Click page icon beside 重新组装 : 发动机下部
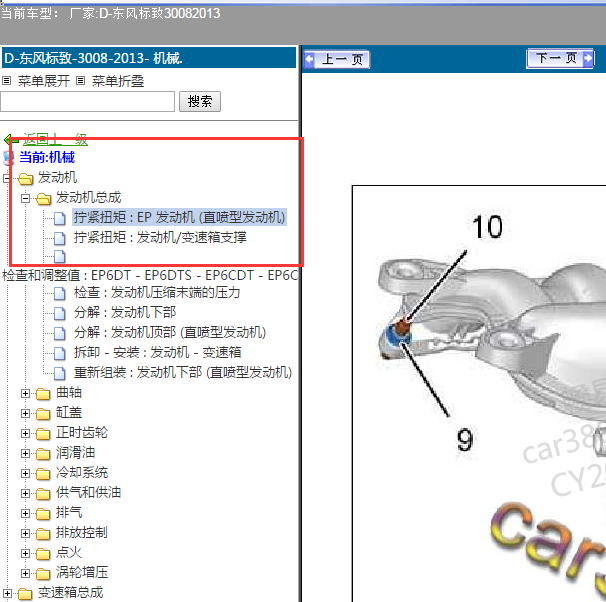The height and width of the screenshot is (602, 606). pos(60,374)
